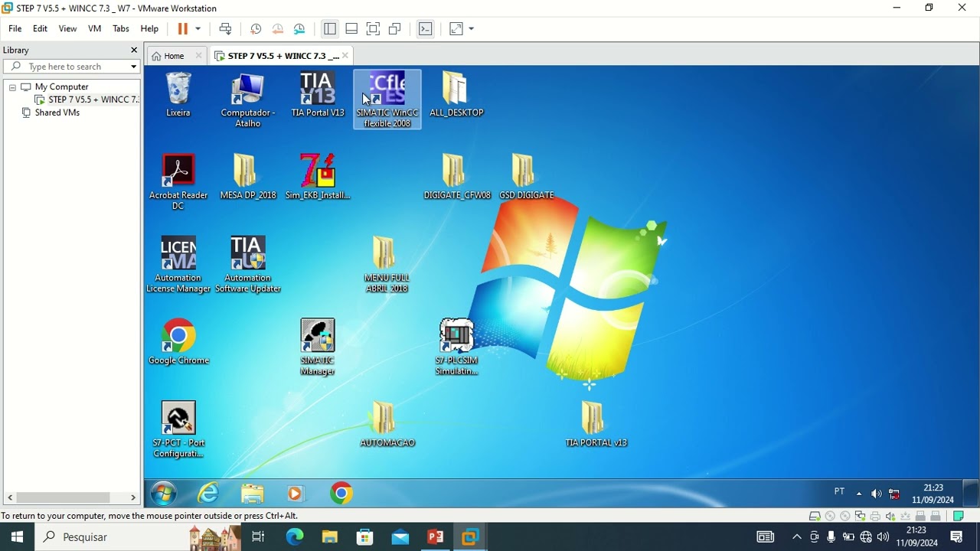This screenshot has width=980, height=551.
Task: Open Chrome from guest taskbar
Action: (341, 494)
